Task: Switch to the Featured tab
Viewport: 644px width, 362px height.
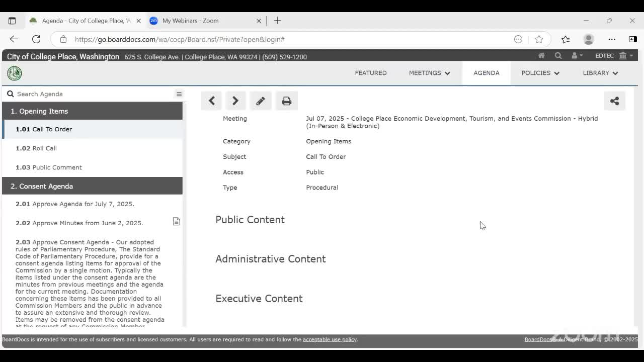Action: coord(370,73)
